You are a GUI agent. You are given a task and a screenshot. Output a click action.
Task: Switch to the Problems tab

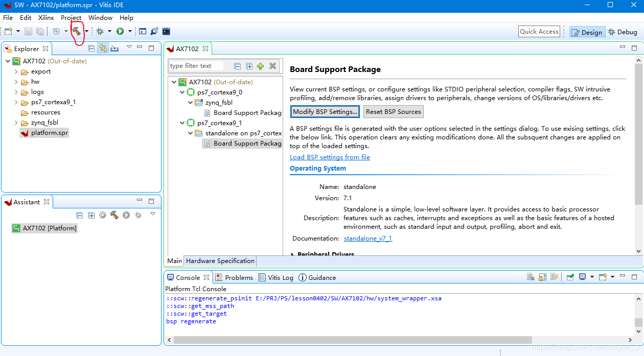(234, 277)
